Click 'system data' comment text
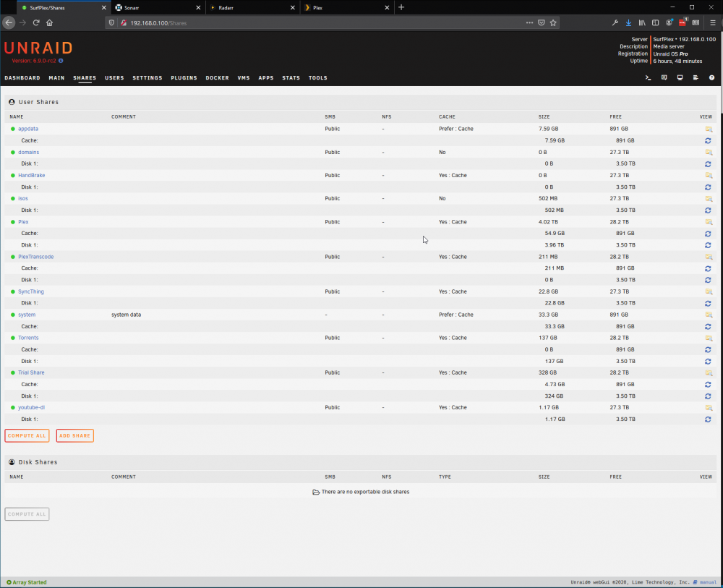 tap(127, 315)
